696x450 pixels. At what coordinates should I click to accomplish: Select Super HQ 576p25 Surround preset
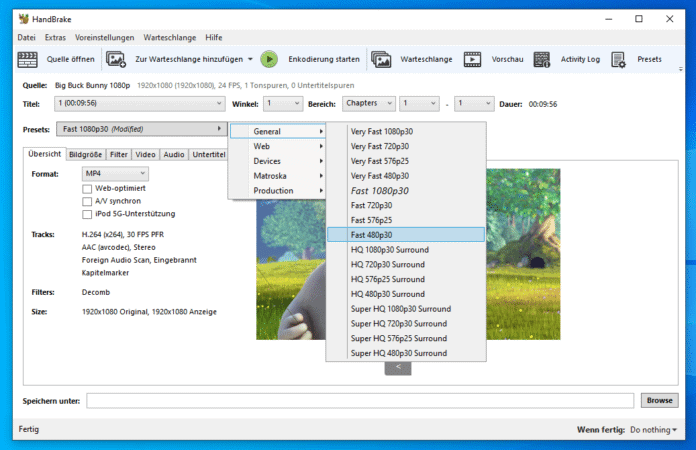(x=406, y=339)
